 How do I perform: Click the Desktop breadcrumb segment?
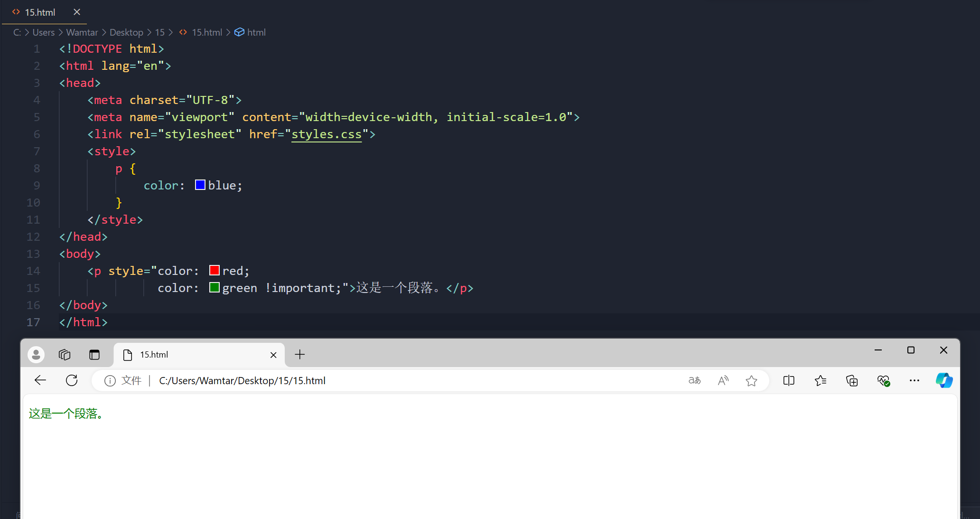pos(126,32)
